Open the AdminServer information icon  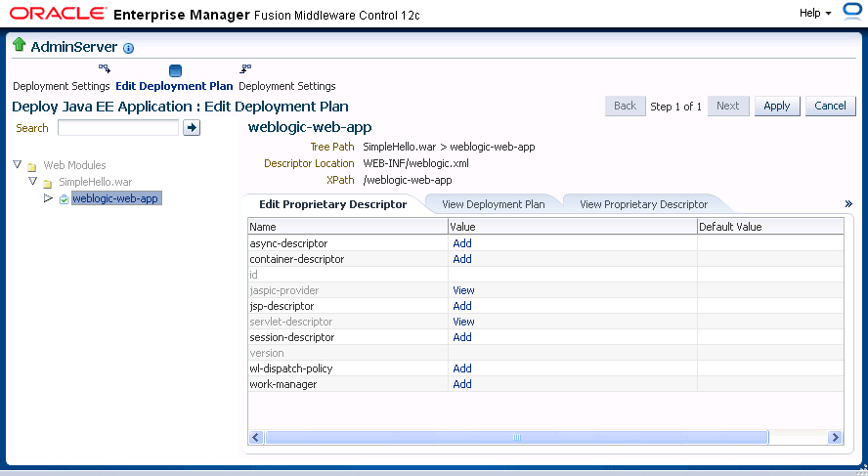128,48
